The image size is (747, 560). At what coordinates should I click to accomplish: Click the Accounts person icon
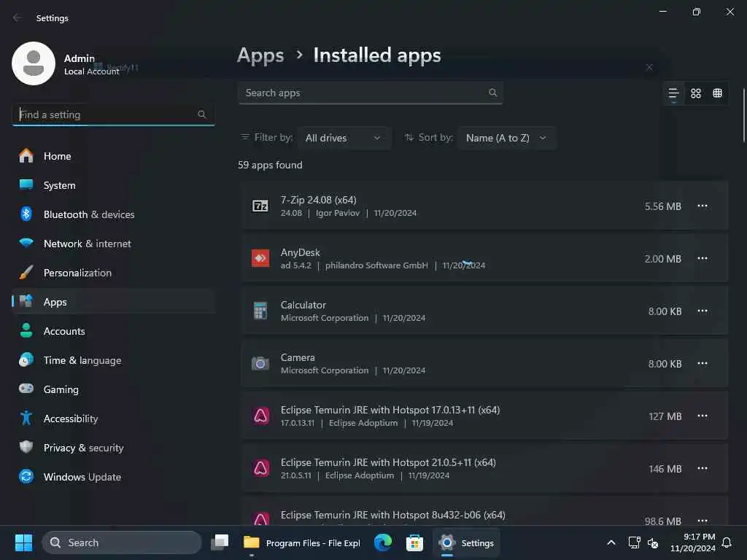26,331
